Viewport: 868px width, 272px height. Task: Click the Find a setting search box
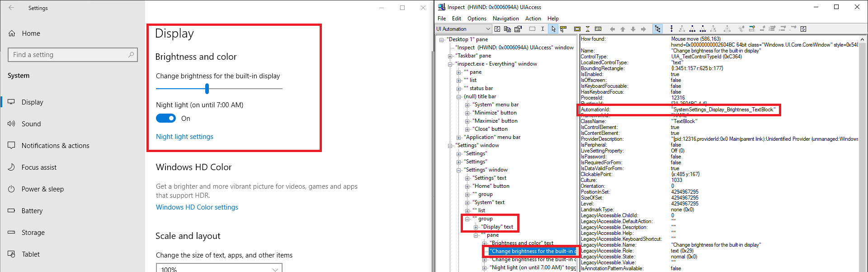73,55
